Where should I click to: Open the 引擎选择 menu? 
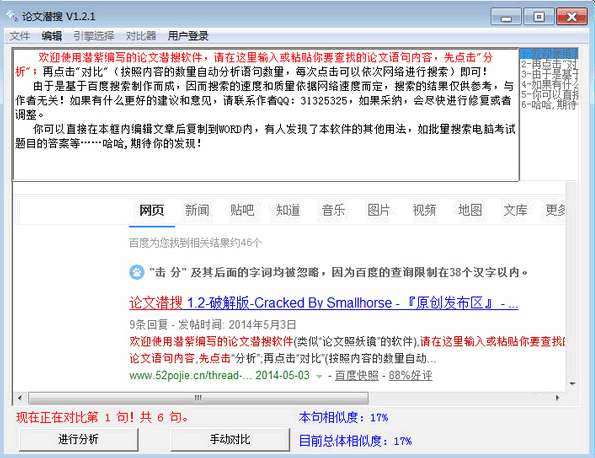94,36
